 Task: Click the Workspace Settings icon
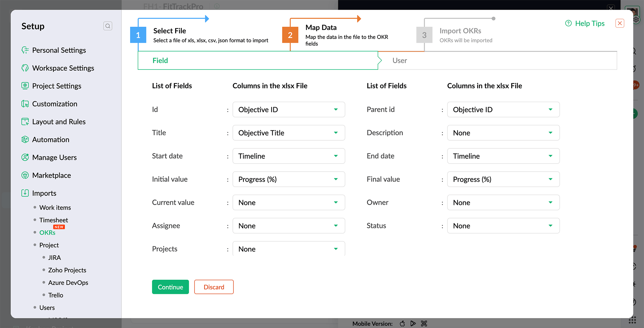click(25, 68)
